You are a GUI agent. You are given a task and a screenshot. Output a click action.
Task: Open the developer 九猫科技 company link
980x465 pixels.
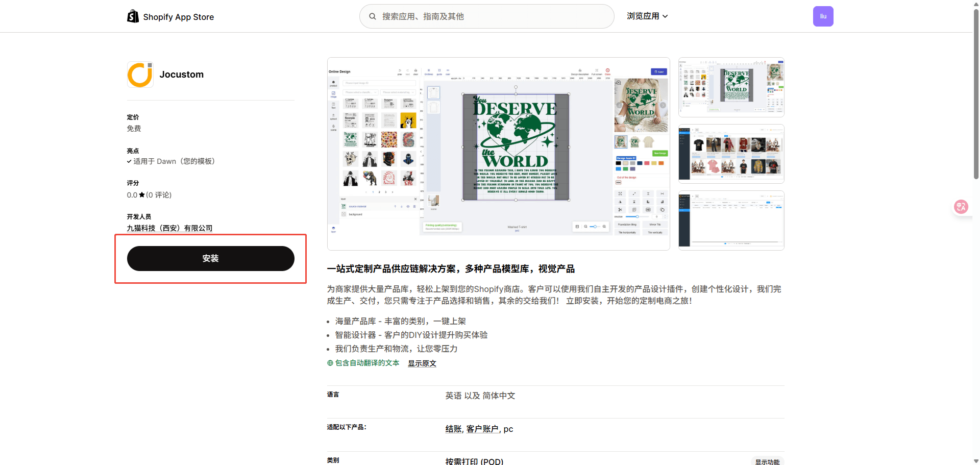pos(169,228)
